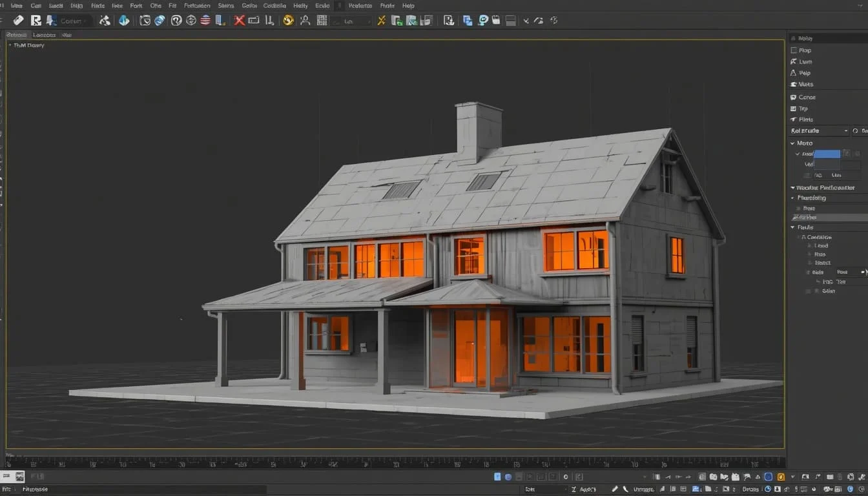Toggle the Plop checkbox in right panel
868x496 pixels.
(x=794, y=50)
